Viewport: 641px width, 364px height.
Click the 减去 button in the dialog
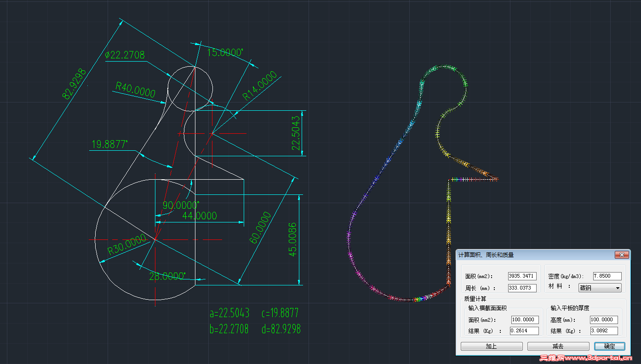click(x=558, y=347)
